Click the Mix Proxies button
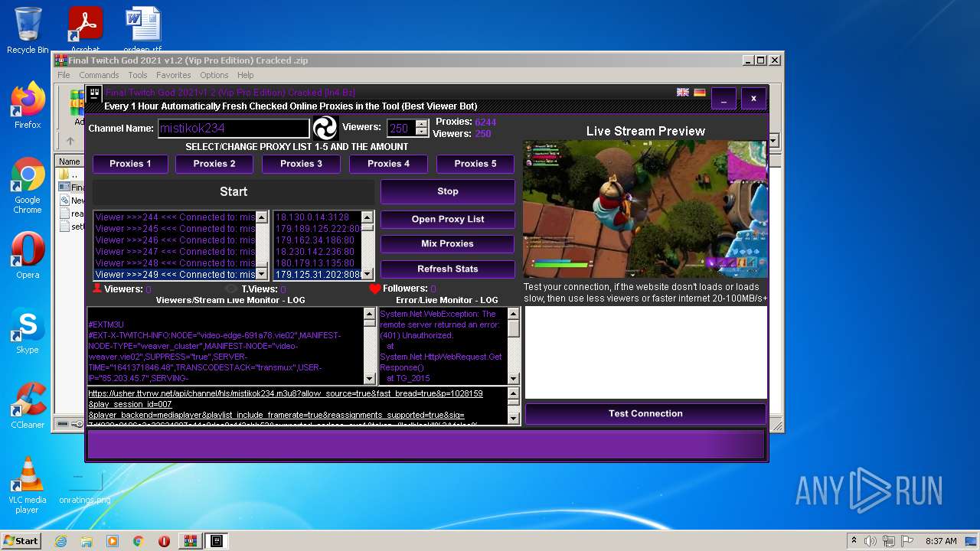The image size is (980, 551). 448,244
